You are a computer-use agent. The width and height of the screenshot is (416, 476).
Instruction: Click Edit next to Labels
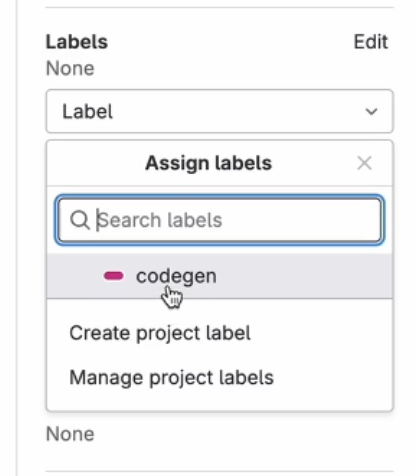click(371, 42)
